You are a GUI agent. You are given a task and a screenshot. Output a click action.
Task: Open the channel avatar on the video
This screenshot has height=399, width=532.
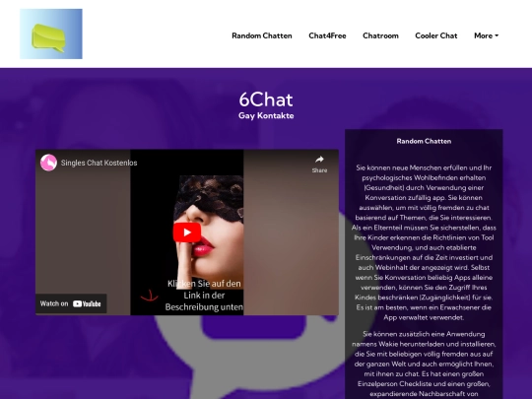pyautogui.click(x=48, y=163)
